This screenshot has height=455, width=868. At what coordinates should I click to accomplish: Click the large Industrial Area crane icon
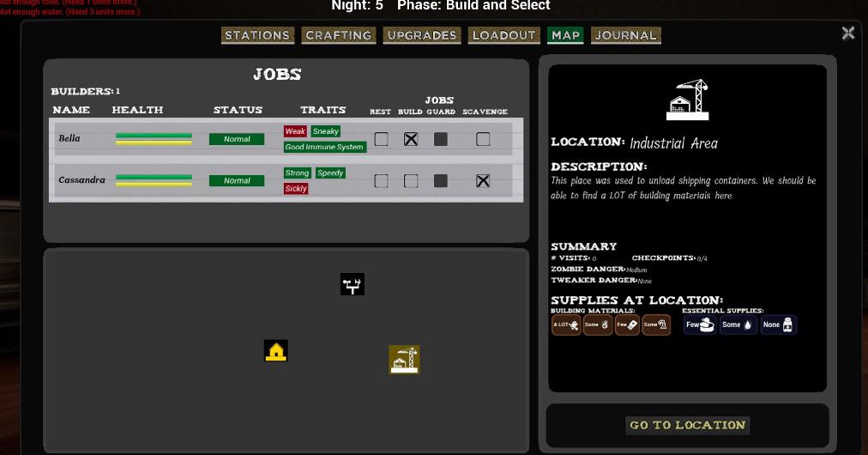(x=688, y=100)
